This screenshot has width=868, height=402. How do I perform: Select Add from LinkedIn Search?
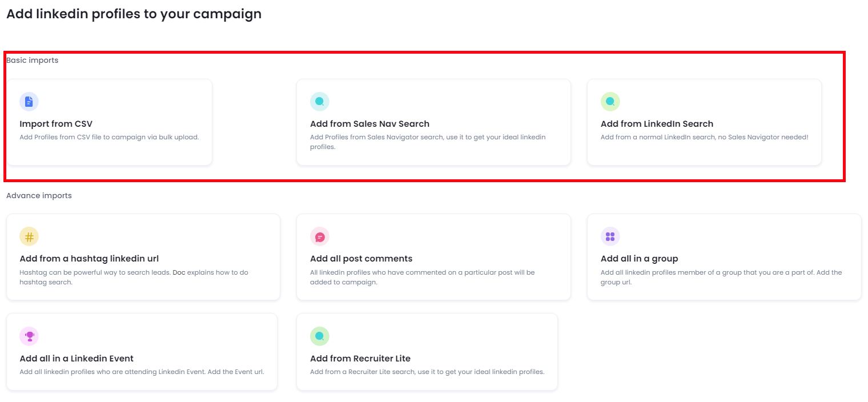pos(705,122)
